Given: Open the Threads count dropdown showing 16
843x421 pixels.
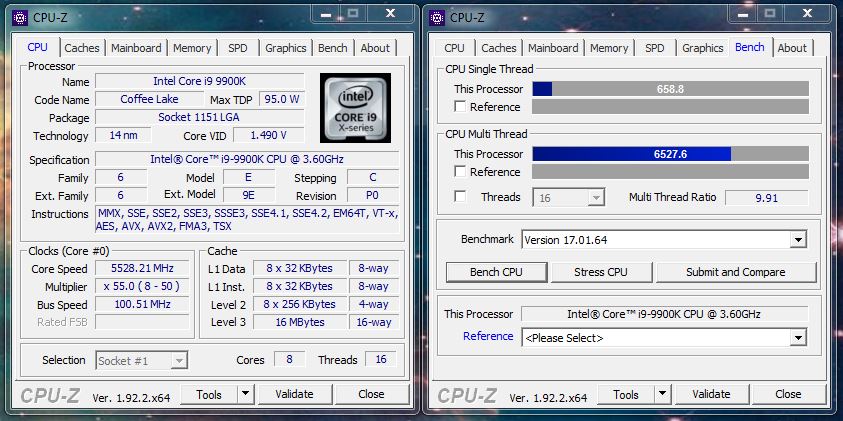Looking at the screenshot, I should pos(569,197).
